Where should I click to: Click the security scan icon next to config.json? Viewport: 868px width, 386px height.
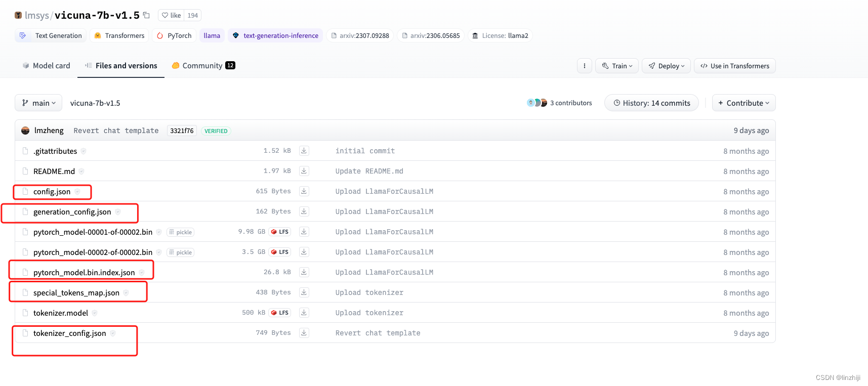click(x=77, y=192)
